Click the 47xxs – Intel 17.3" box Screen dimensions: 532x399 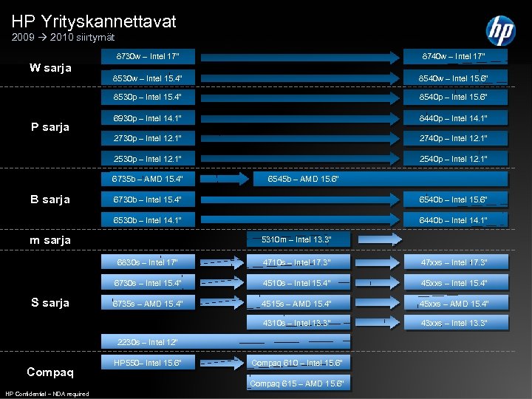coord(456,262)
